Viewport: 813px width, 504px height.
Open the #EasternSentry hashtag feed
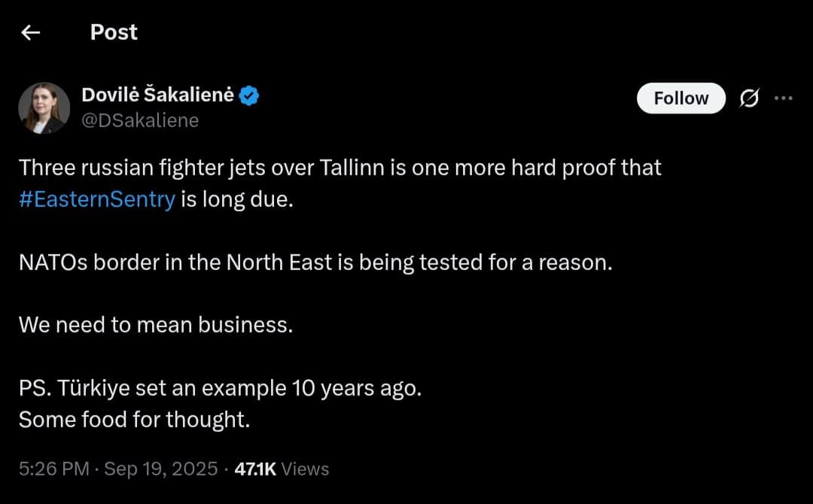click(96, 199)
